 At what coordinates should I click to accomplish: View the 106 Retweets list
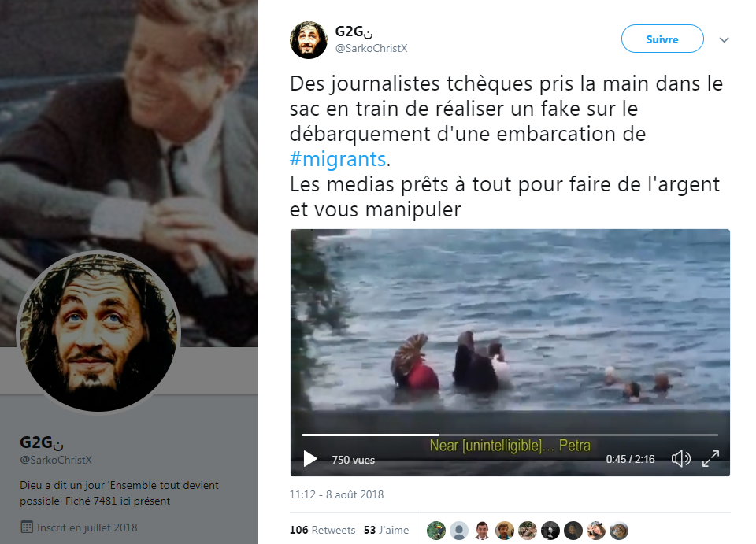pyautogui.click(x=322, y=530)
